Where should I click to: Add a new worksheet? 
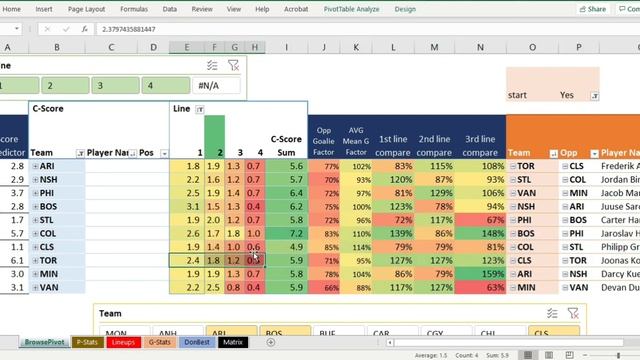point(271,342)
